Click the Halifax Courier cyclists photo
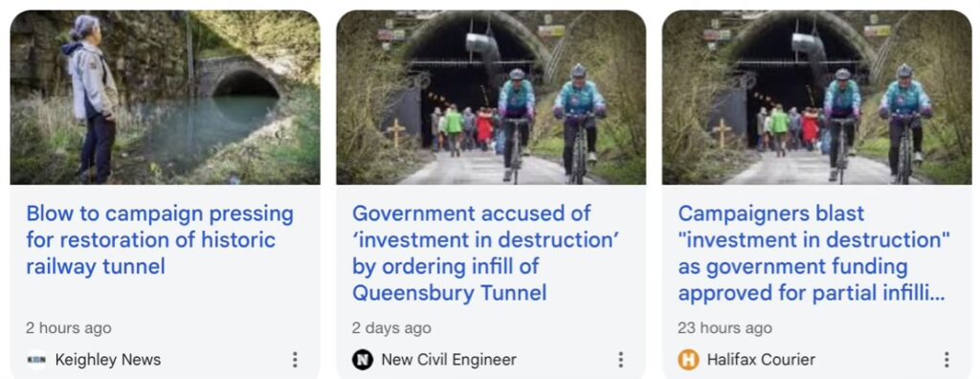This screenshot has width=980, height=379. tap(817, 97)
